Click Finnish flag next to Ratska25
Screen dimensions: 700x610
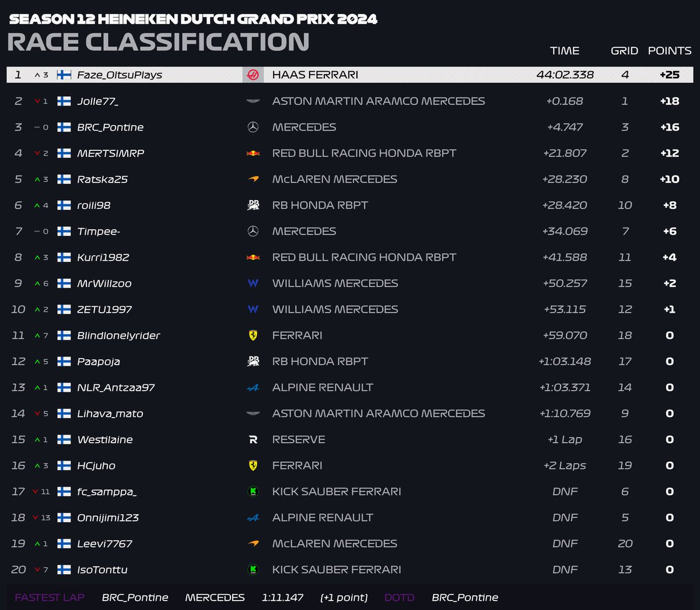pyautogui.click(x=64, y=179)
